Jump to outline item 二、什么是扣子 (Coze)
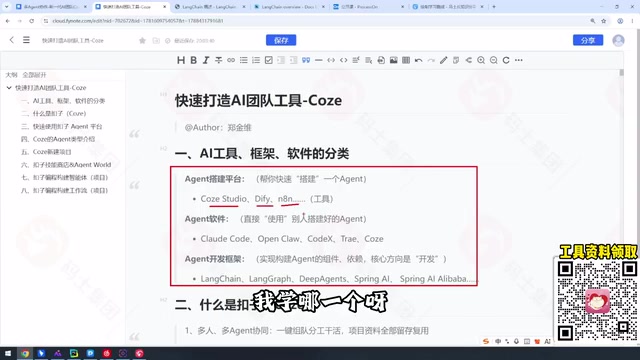 (53, 113)
